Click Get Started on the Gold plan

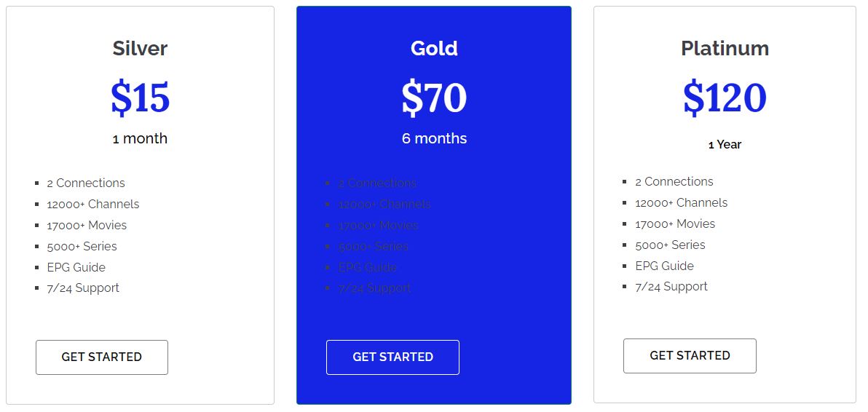[x=392, y=357]
